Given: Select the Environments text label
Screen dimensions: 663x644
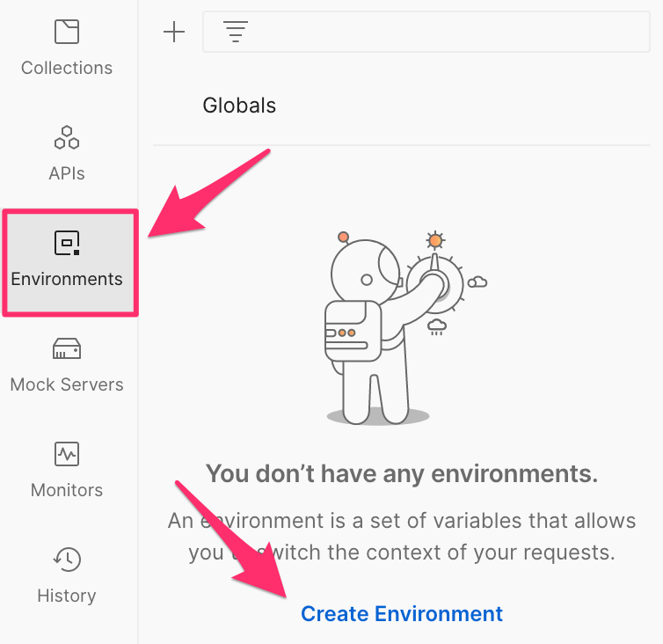Looking at the screenshot, I should click(x=67, y=279).
